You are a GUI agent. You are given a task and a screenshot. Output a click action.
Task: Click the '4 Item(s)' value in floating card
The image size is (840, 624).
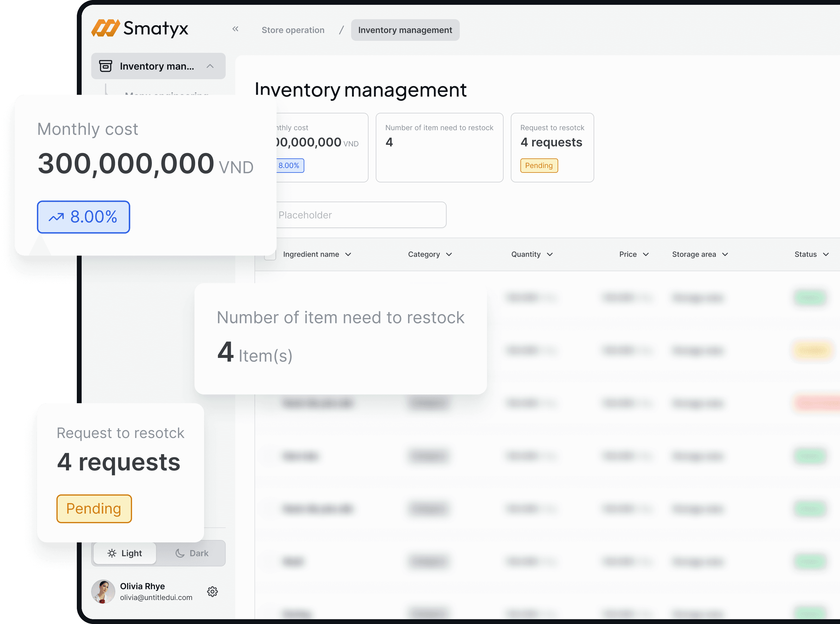click(255, 353)
